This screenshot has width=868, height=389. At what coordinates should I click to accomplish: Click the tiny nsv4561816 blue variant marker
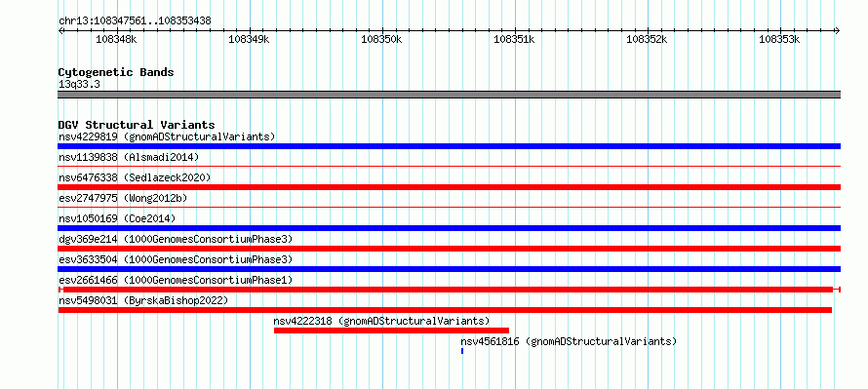[x=462, y=351]
